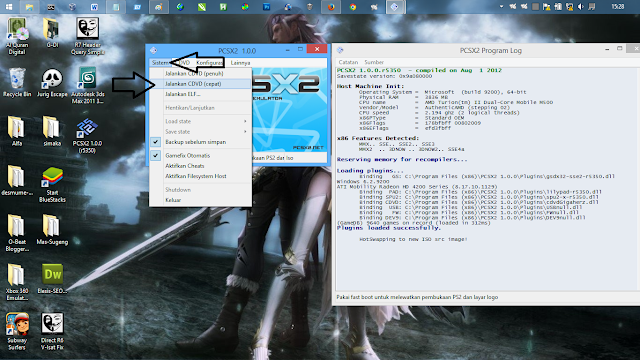640x360 pixels.
Task: Click the Program Log window system icon
Action: [x=340, y=50]
